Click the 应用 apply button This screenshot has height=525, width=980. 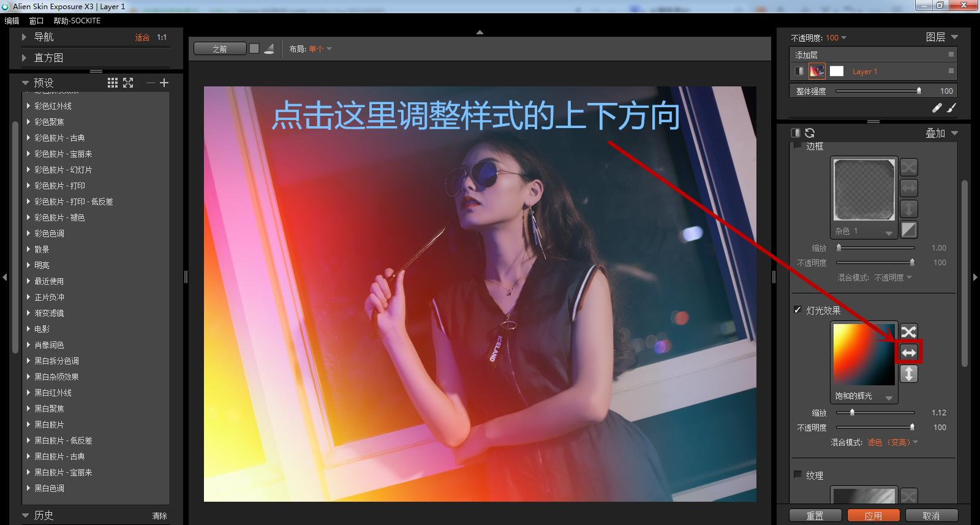tap(873, 516)
